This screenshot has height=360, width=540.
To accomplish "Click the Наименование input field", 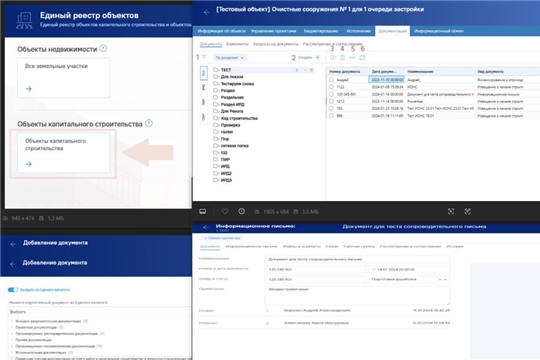I will [x=357, y=259].
